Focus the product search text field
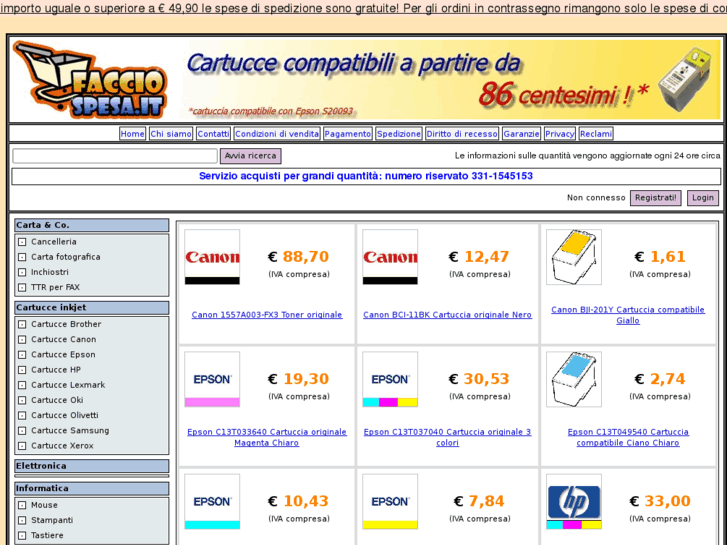727x545 pixels. (115, 156)
